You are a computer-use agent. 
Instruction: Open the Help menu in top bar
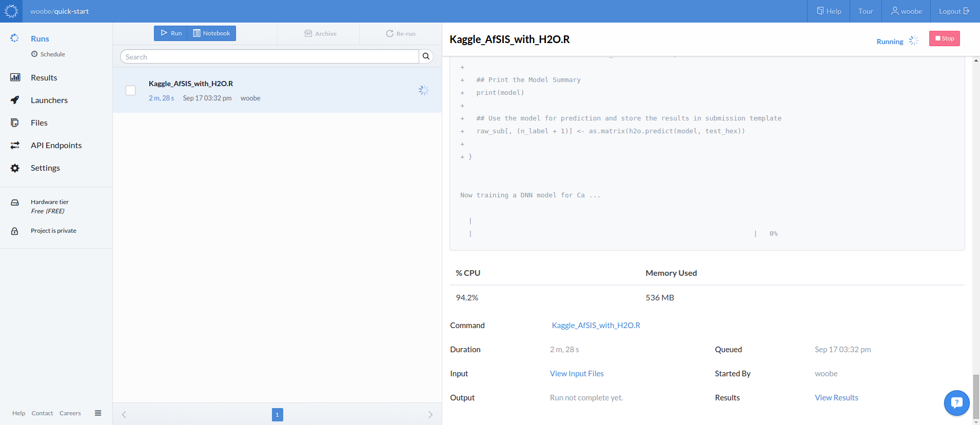pyautogui.click(x=829, y=11)
